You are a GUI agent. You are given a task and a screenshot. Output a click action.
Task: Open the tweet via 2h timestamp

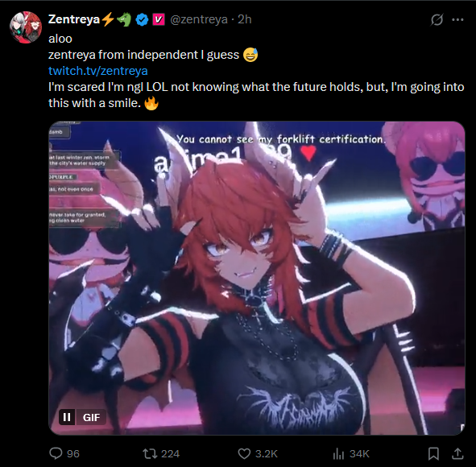(x=244, y=19)
